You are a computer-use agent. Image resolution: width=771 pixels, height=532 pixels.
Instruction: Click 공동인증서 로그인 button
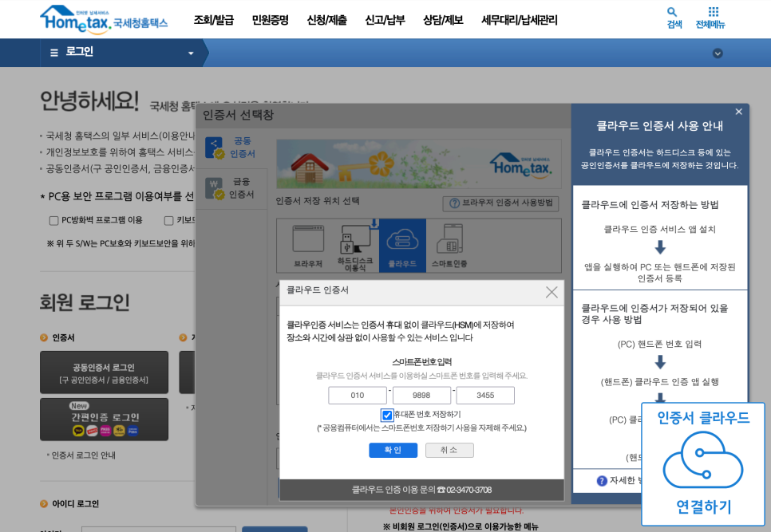coord(104,372)
